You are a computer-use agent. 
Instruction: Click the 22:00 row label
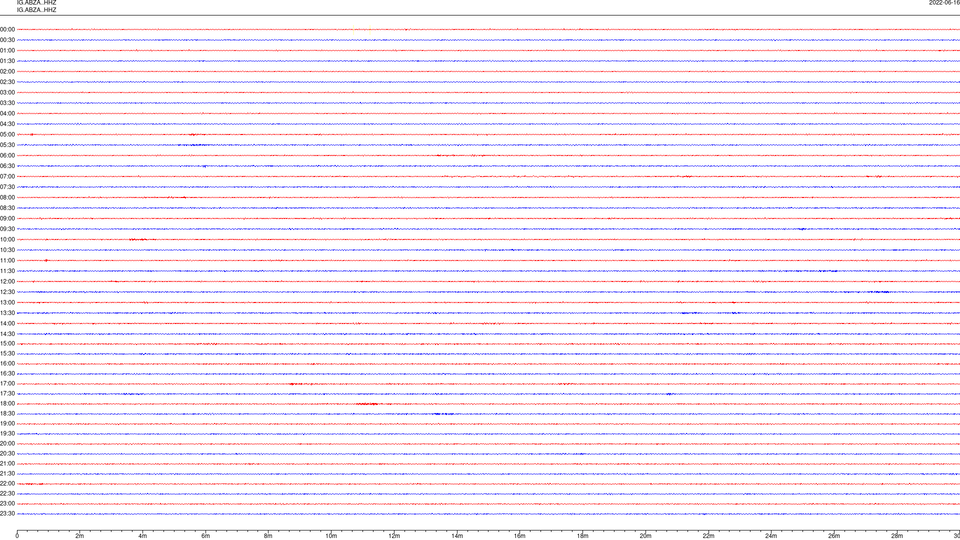click(x=7, y=484)
